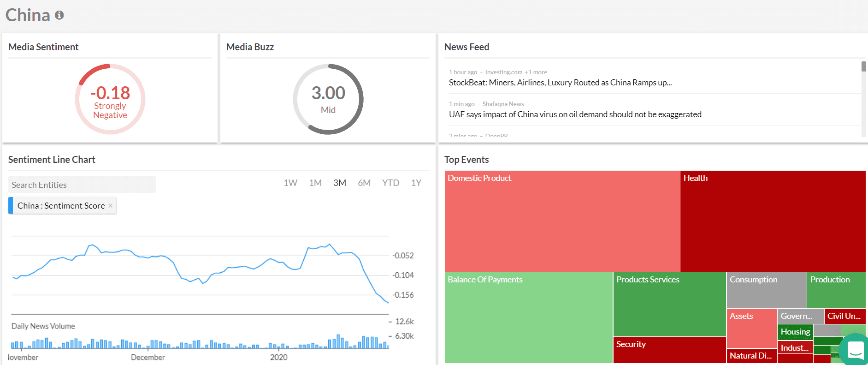Viewport: 868px width, 365px height.
Task: Select the Products Services treemap tile
Action: [x=669, y=305]
